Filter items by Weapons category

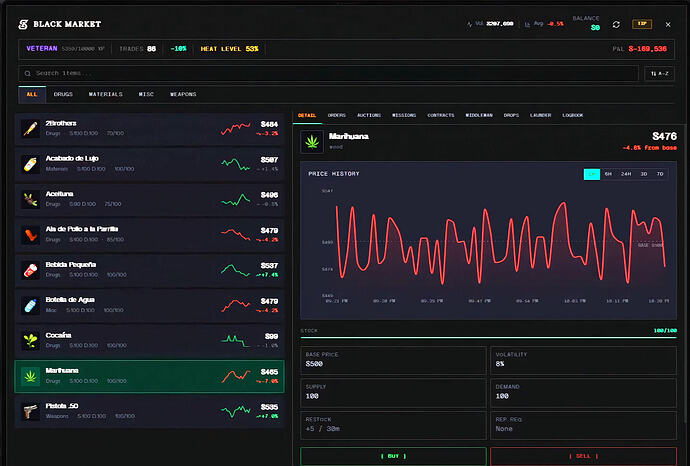pos(183,94)
